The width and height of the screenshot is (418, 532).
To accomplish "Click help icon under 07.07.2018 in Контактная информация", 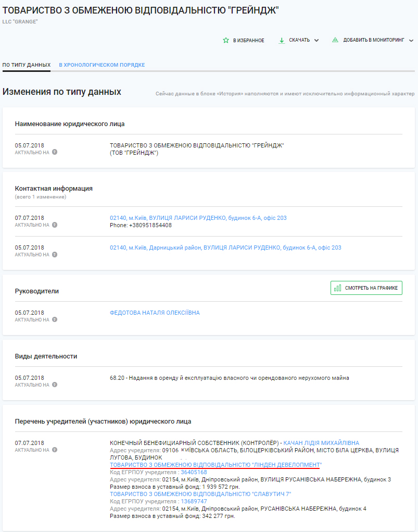I will click(55, 225).
